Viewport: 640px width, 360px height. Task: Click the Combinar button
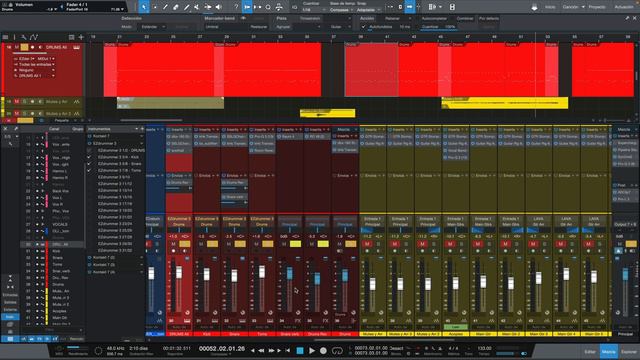pos(464,18)
